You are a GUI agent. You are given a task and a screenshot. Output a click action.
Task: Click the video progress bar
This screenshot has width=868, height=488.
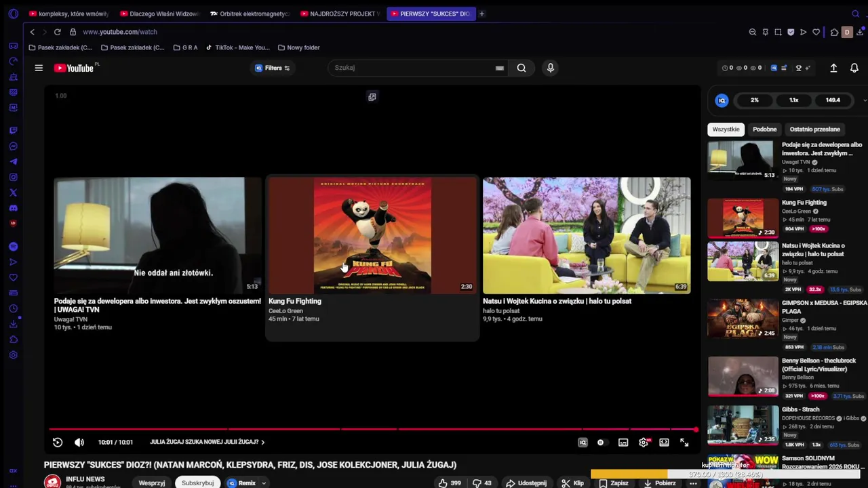[x=372, y=429]
